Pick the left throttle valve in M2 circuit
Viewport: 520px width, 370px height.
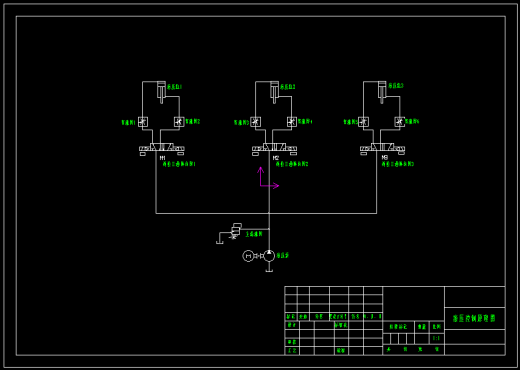click(256, 122)
